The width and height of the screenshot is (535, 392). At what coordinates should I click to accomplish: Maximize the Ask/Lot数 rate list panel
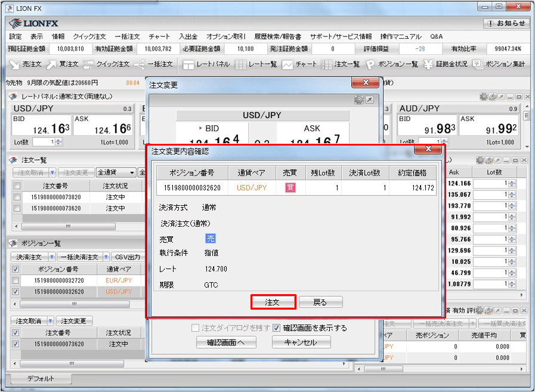(515, 160)
